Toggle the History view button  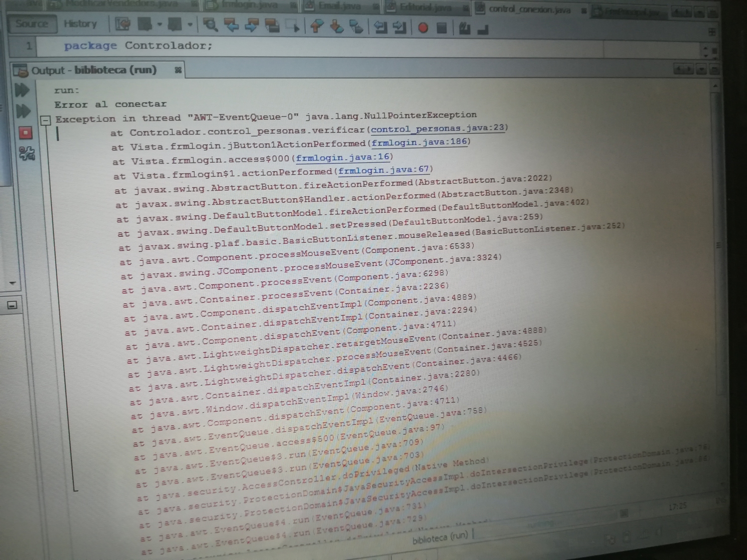click(80, 23)
